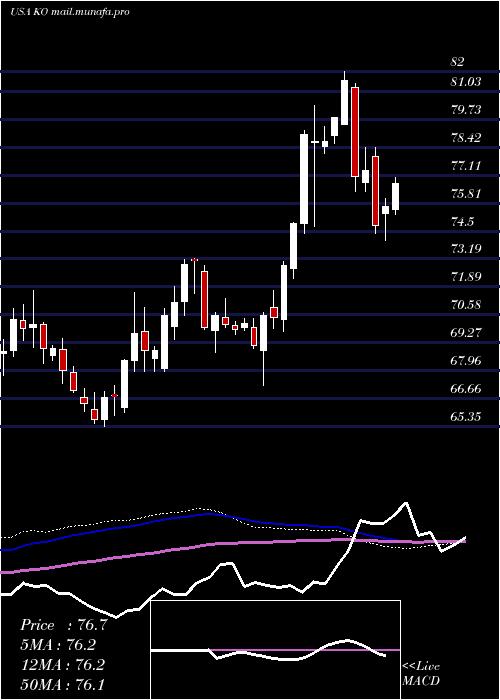
Task: Click the 73.19 price axis label
Action: [466, 249]
